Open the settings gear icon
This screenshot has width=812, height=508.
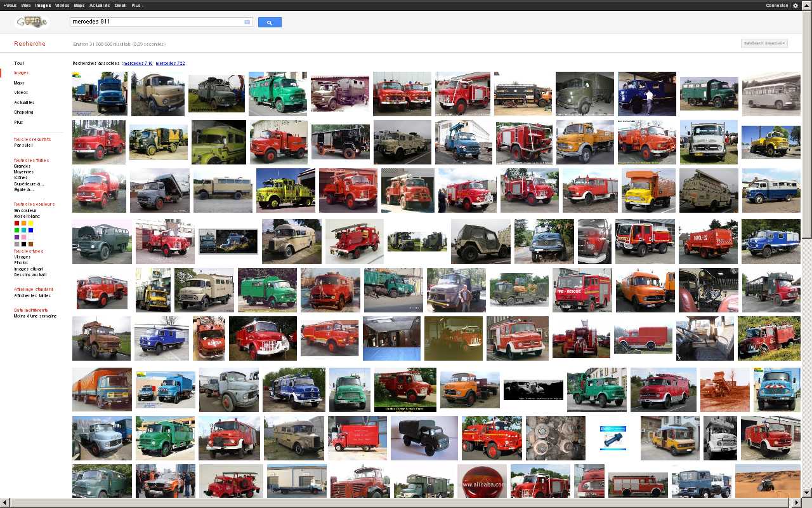coord(796,5)
